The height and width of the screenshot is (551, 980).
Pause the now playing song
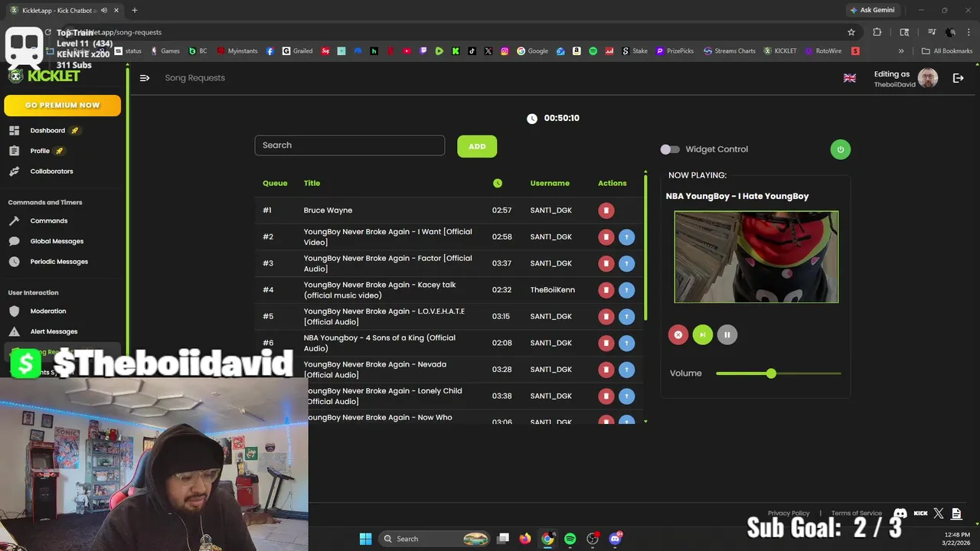[x=727, y=334]
